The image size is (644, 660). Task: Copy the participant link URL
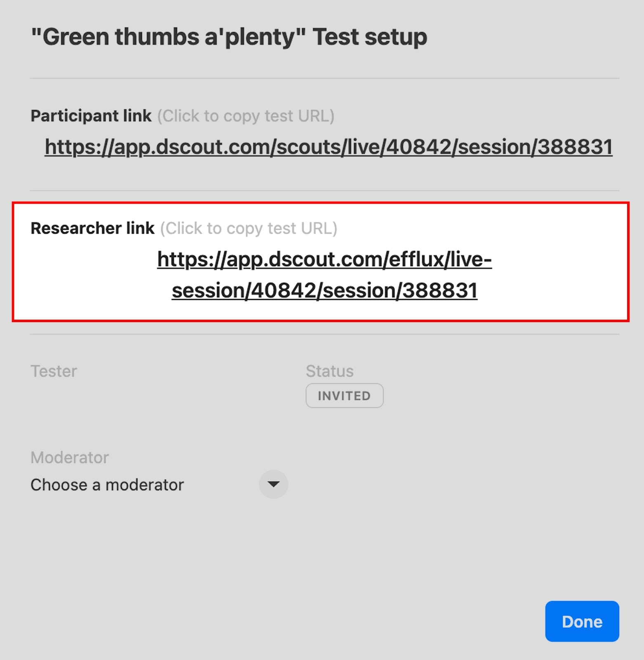(328, 147)
